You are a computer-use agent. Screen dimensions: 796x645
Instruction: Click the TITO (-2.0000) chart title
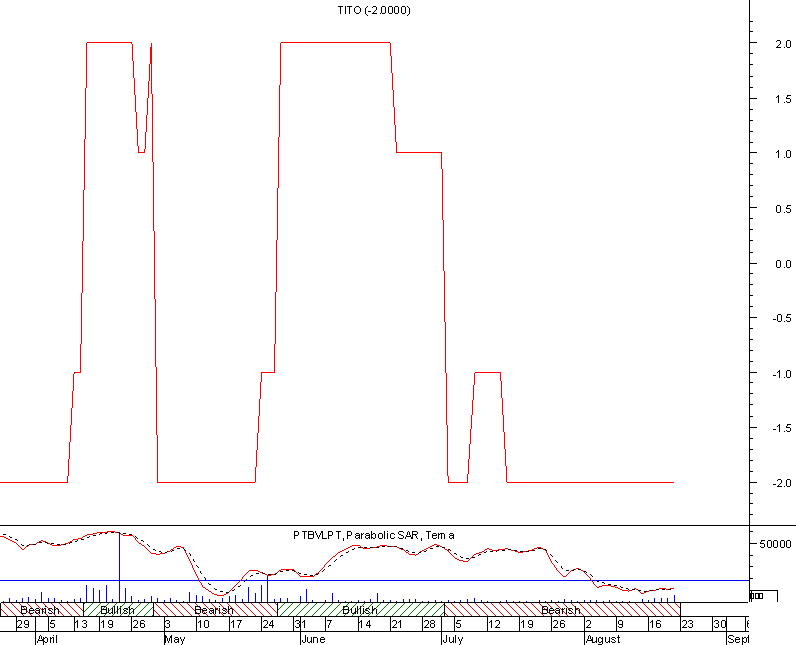coord(374,10)
